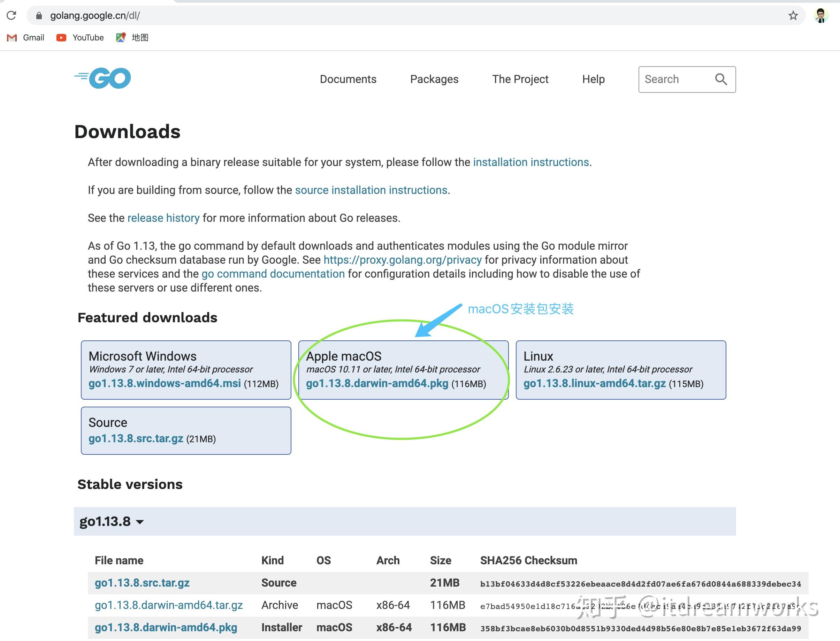
Task: Collapse the go1.13.8 version section
Action: [x=111, y=521]
